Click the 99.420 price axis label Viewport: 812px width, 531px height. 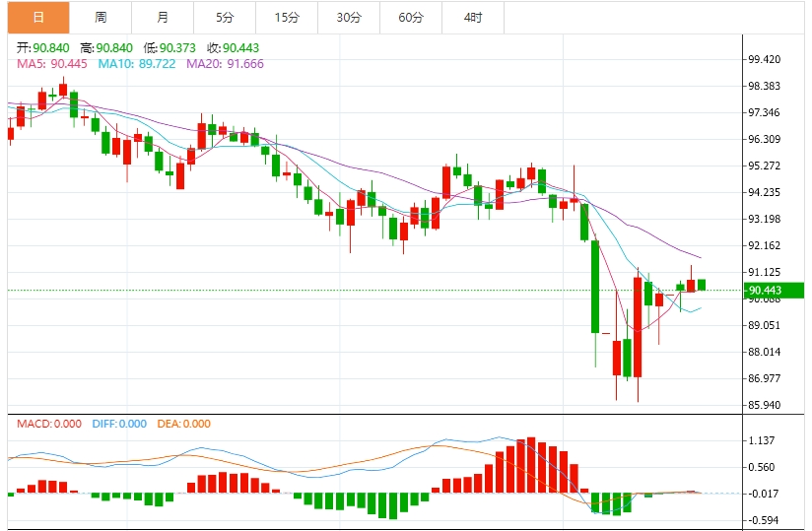(765, 59)
